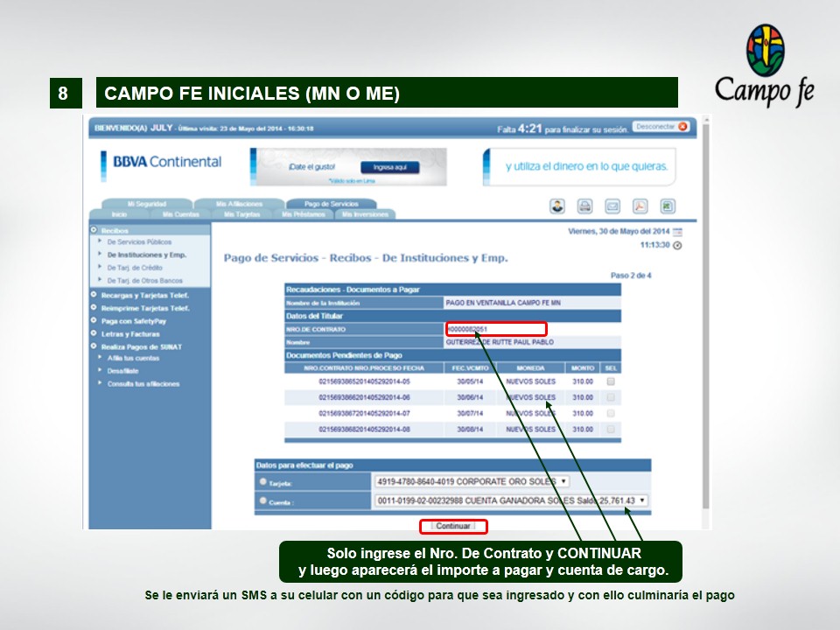The image size is (840, 630).
Task: Expand Realiza Pagos de SUNAT section
Action: pos(94,346)
